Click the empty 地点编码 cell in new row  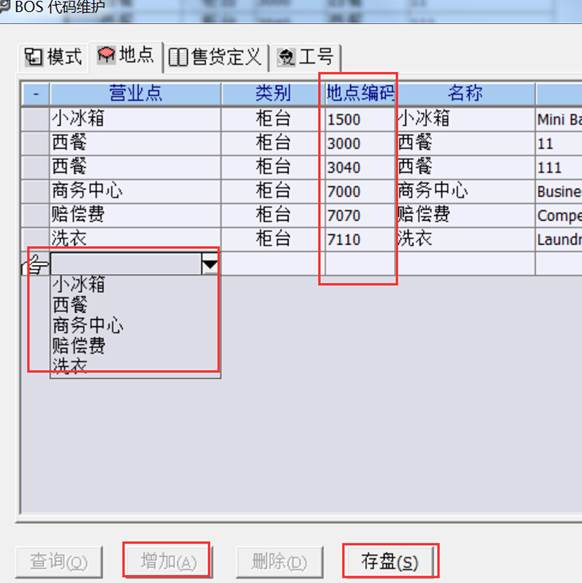point(360,264)
